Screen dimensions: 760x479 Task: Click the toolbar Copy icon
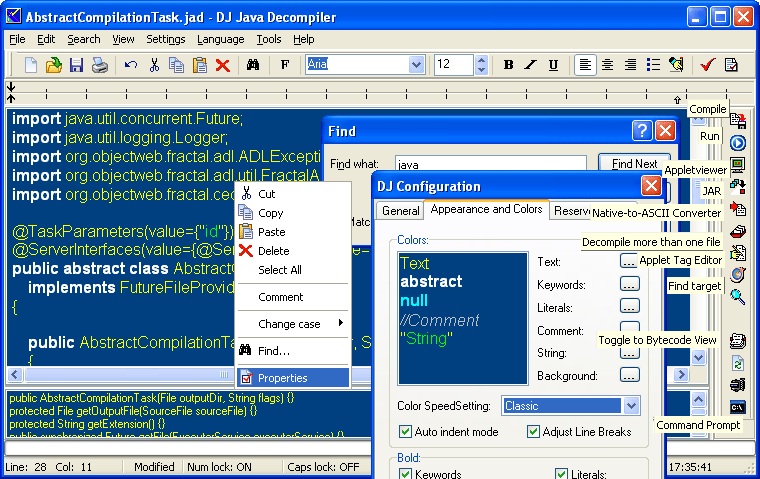point(176,64)
